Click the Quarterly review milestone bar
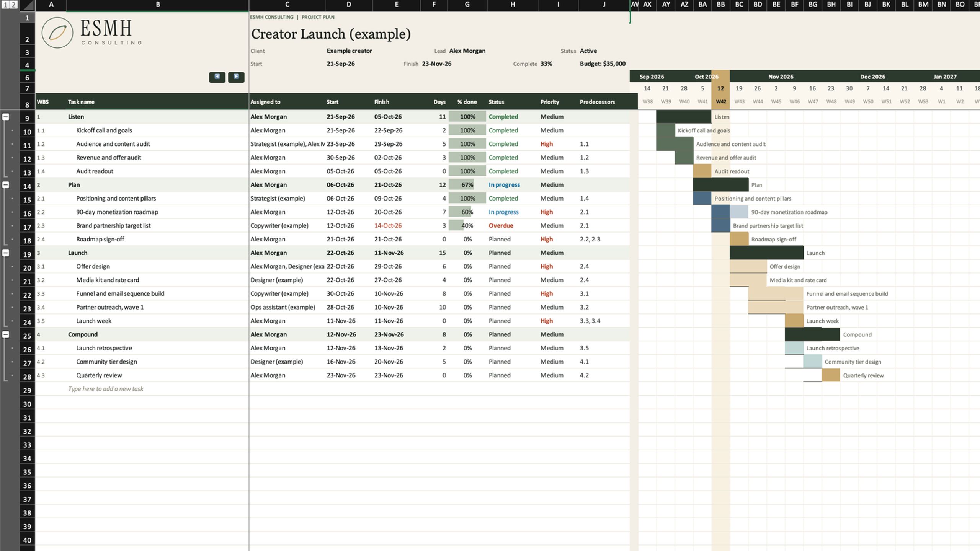The image size is (980, 551). [831, 375]
